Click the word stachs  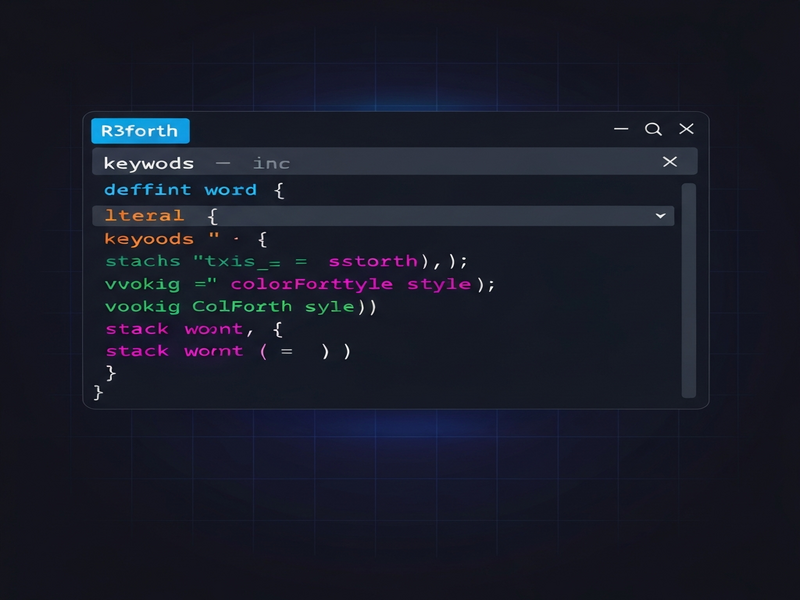[143, 261]
